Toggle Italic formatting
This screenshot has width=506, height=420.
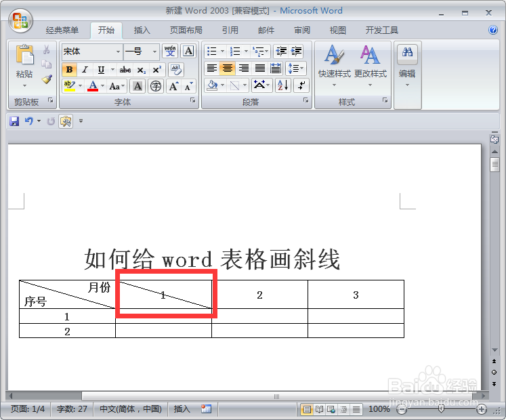[x=85, y=69]
